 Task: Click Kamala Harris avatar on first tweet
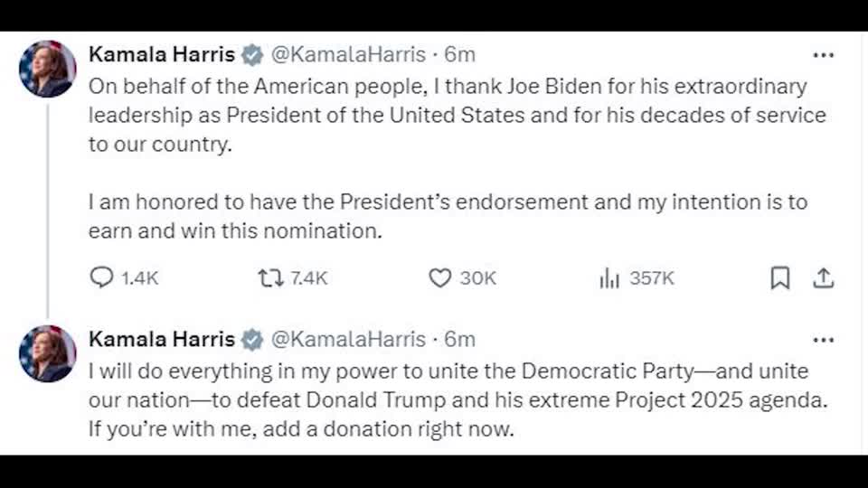tap(47, 69)
